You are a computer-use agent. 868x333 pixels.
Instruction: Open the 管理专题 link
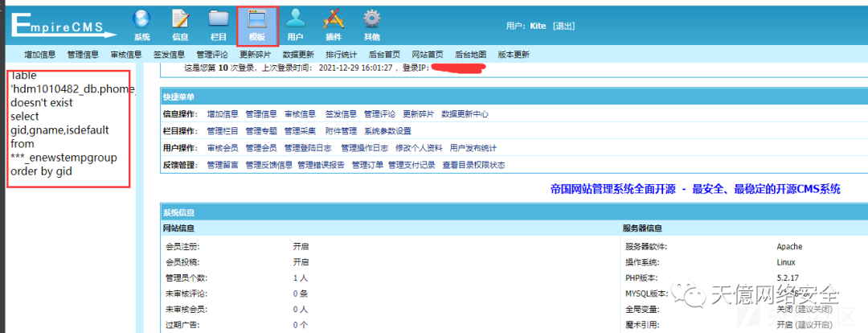coord(261,131)
